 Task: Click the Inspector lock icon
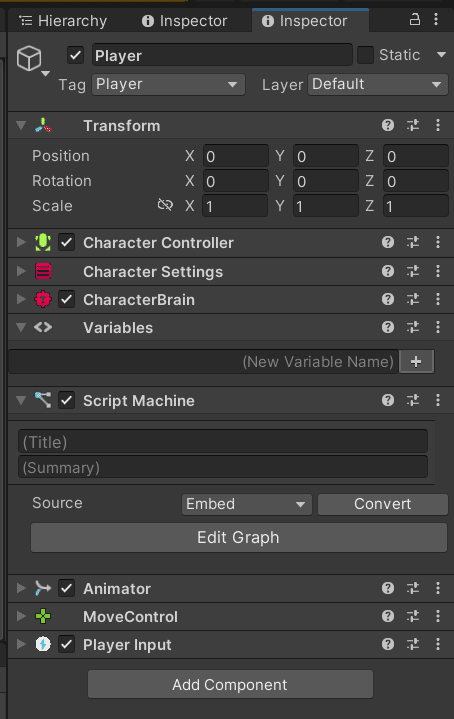coord(415,19)
